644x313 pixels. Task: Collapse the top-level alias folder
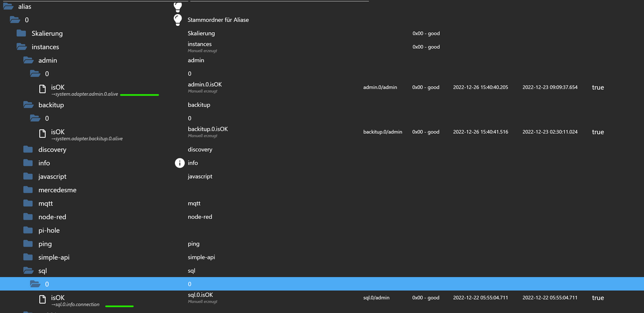click(x=8, y=6)
